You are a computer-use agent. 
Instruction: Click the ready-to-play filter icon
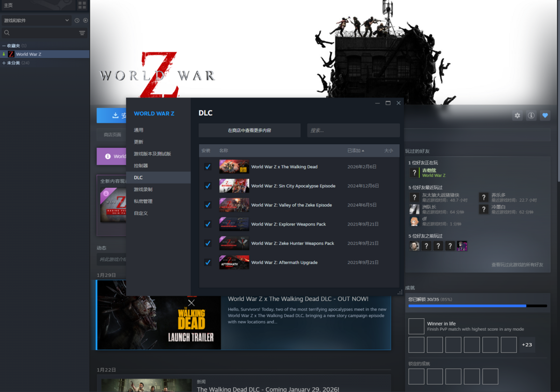(86, 20)
